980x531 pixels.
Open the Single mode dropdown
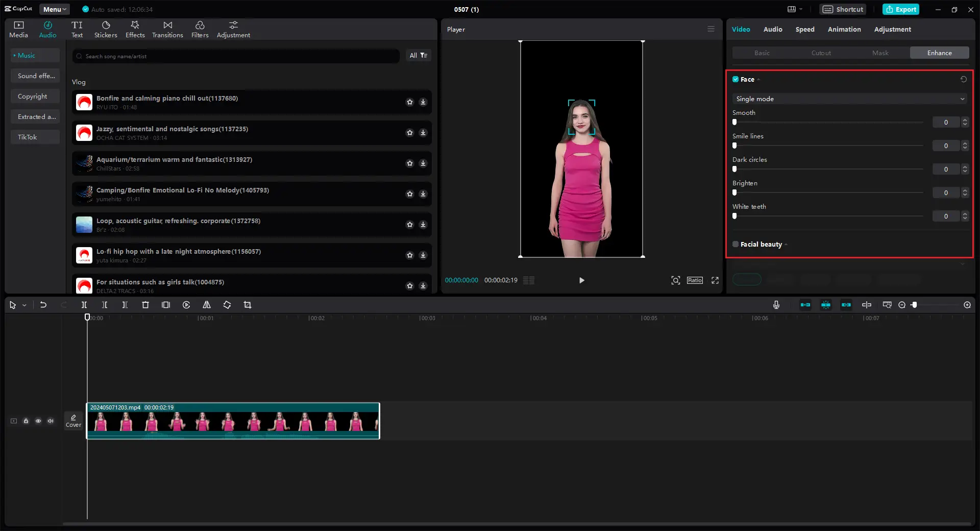849,99
